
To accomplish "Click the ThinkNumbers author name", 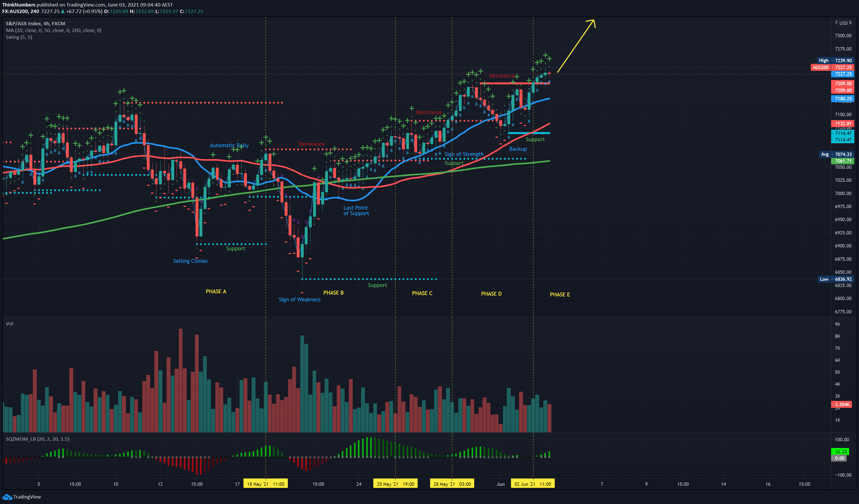I will pyautogui.click(x=19, y=5).
